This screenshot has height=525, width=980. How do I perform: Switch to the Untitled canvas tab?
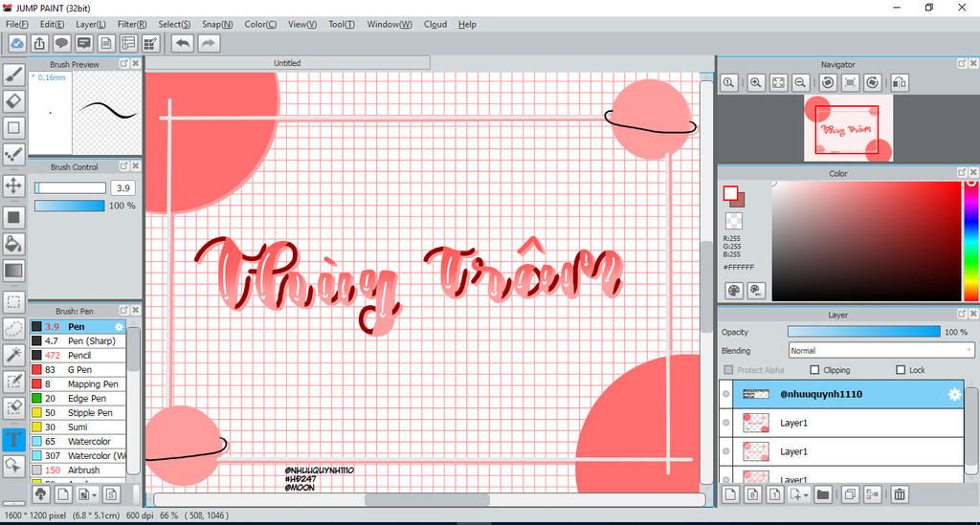(287, 63)
